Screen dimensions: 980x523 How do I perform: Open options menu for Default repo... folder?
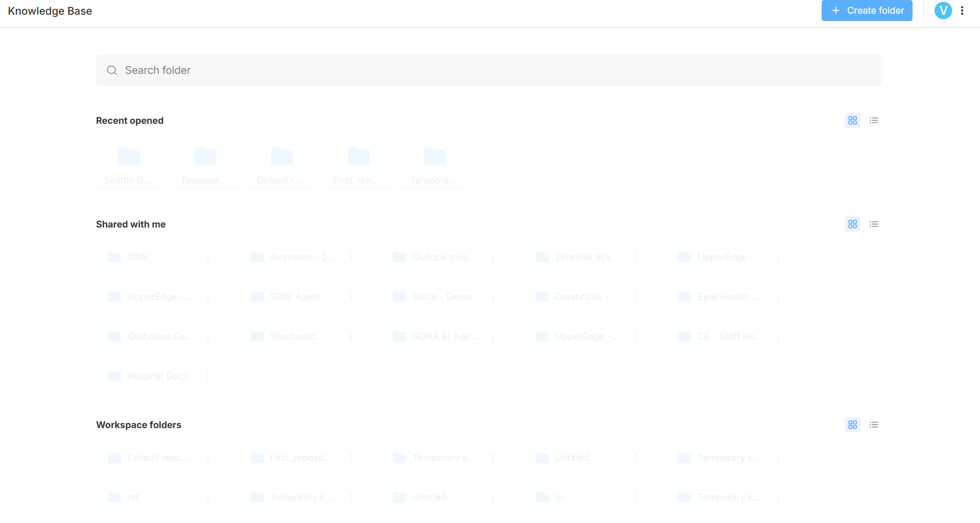coord(208,458)
